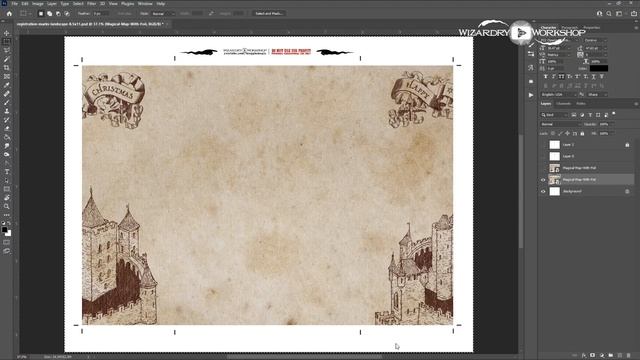Click the background color swatch

pos(9,233)
